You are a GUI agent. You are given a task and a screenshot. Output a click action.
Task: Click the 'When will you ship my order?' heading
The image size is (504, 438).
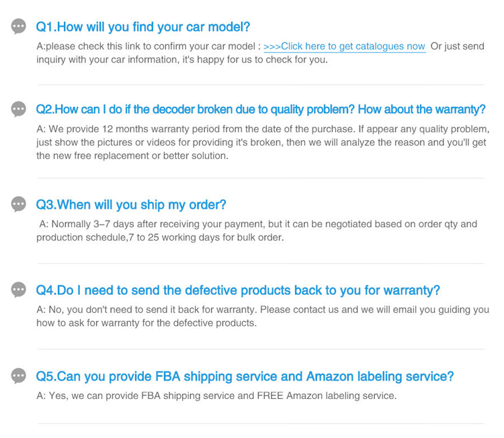(131, 205)
